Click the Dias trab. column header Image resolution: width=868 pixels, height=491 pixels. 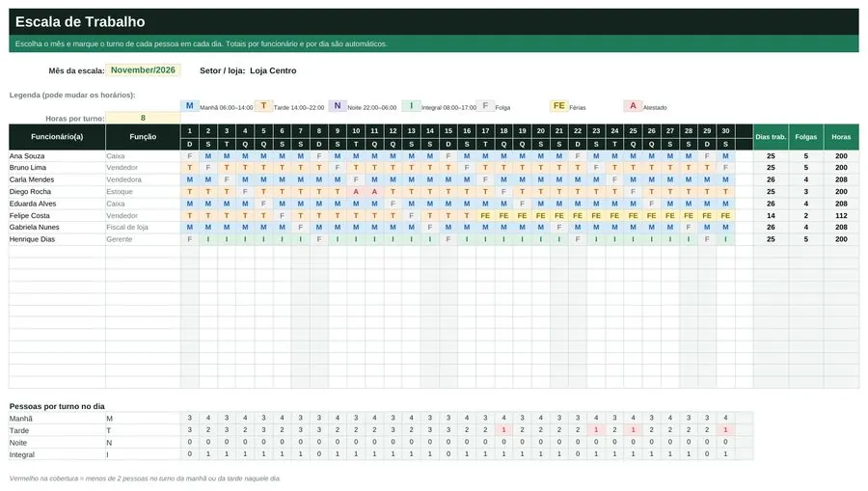pos(771,137)
